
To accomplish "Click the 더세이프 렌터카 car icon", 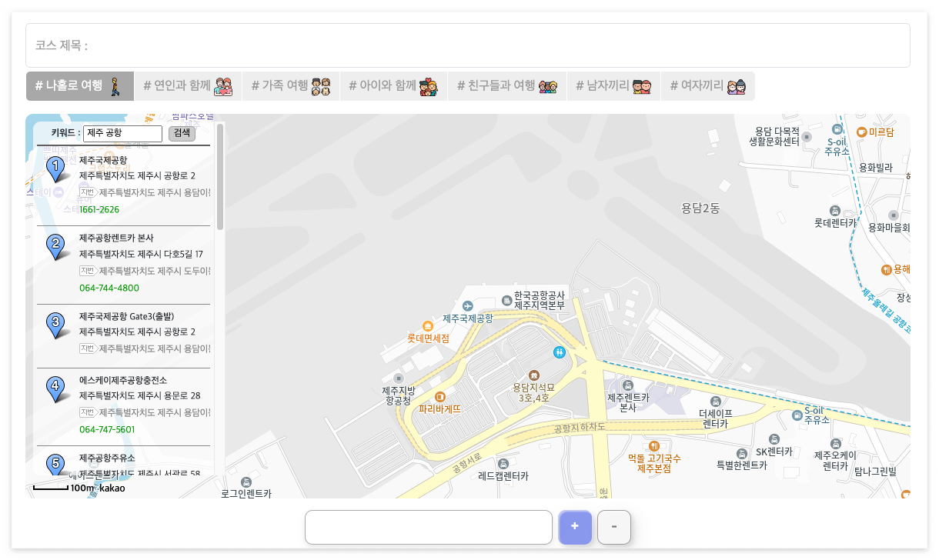I will (715, 401).
